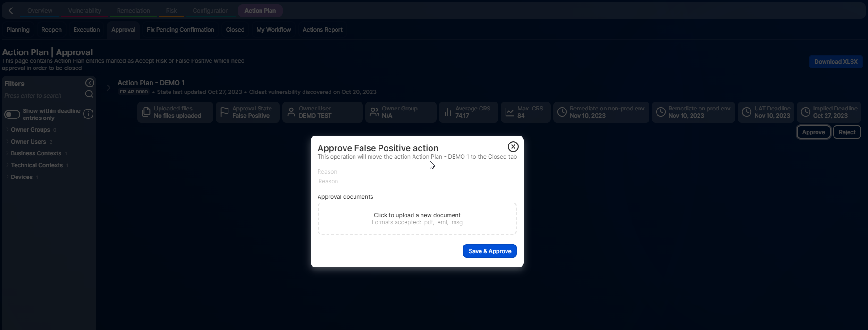
Task: Open the Risk tab
Action: tap(171, 10)
